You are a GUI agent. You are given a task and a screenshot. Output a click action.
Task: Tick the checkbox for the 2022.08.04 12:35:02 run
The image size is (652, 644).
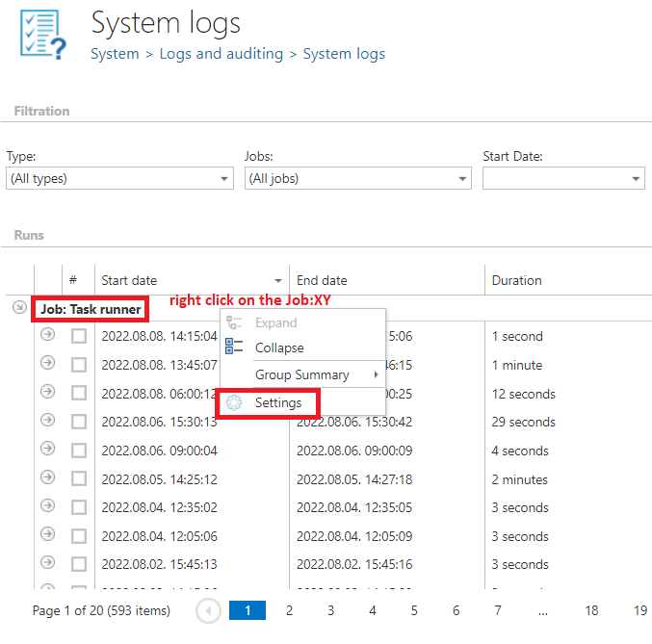click(x=79, y=507)
